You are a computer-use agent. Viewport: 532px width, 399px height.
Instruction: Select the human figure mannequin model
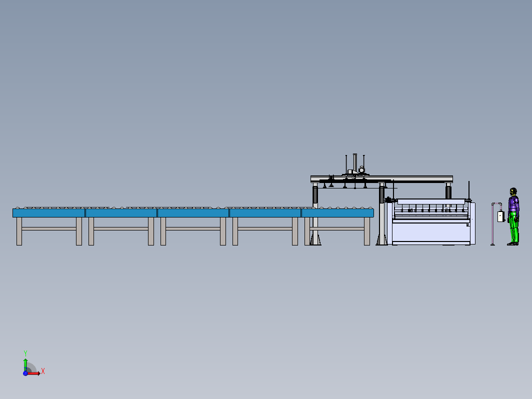pos(513,216)
